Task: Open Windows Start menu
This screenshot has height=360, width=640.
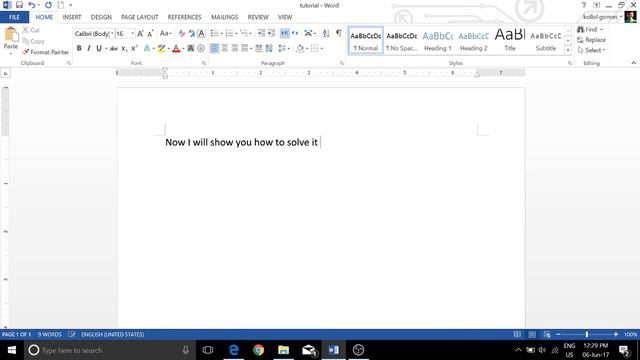Action: click(12, 350)
